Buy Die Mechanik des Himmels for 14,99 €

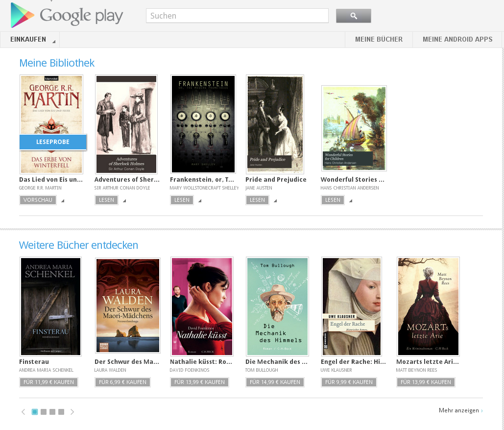[275, 382]
